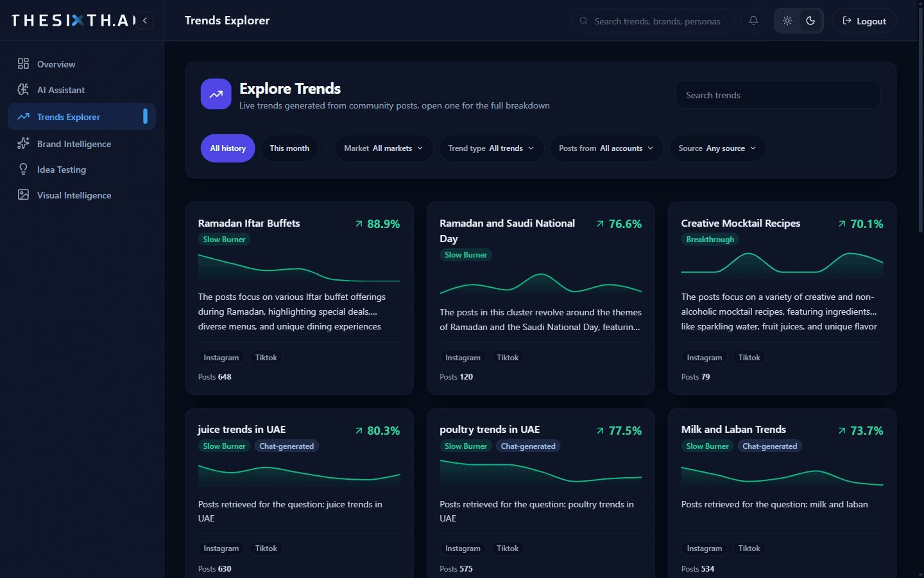
Task: Click the global search trends, brands, personas field
Action: point(653,21)
